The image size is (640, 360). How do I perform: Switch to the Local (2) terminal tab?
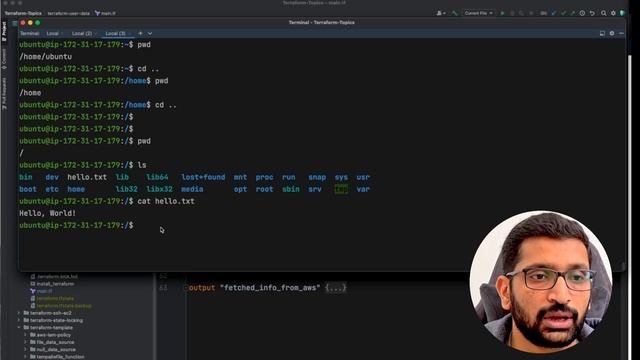pos(82,33)
